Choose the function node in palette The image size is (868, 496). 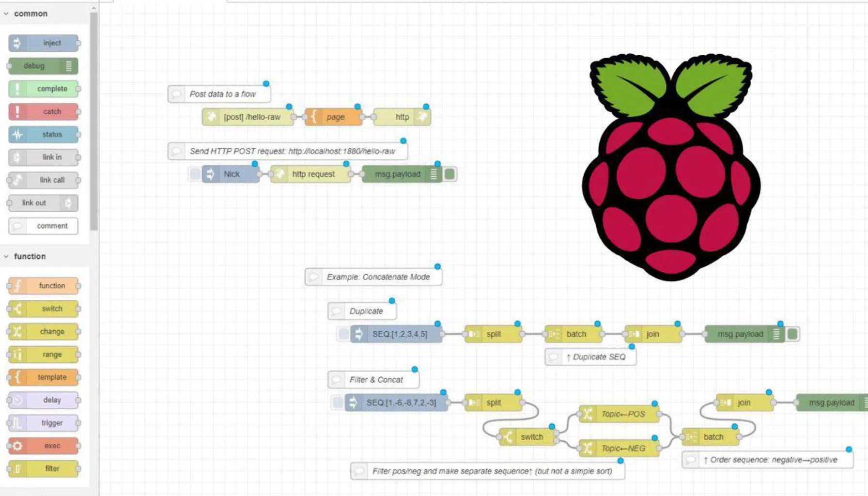click(x=43, y=286)
